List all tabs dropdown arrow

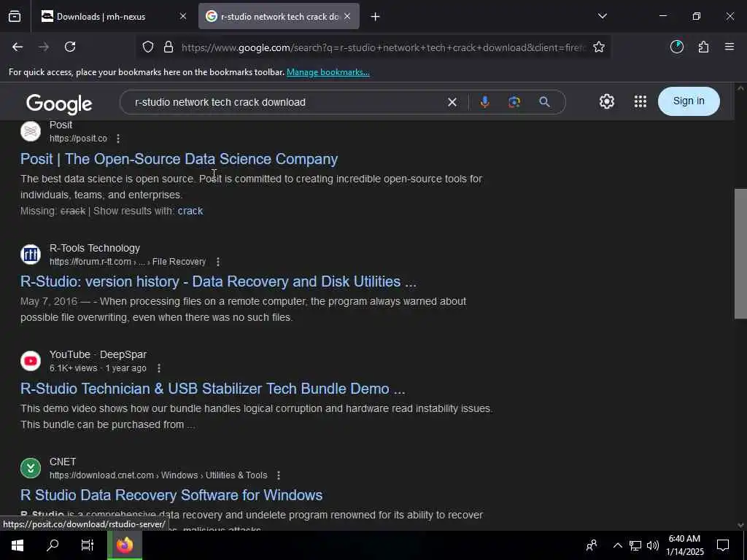[x=603, y=16]
